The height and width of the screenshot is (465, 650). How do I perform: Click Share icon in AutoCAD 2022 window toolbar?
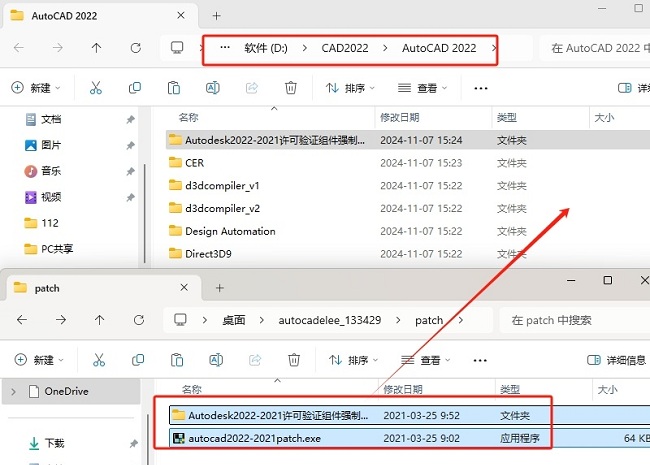click(252, 88)
